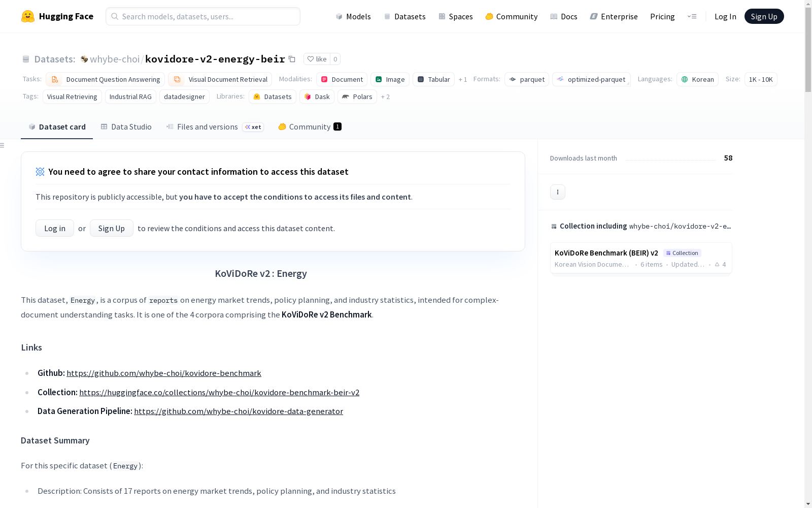Filter by Image modality tag
This screenshot has height=508, width=812.
(x=390, y=79)
